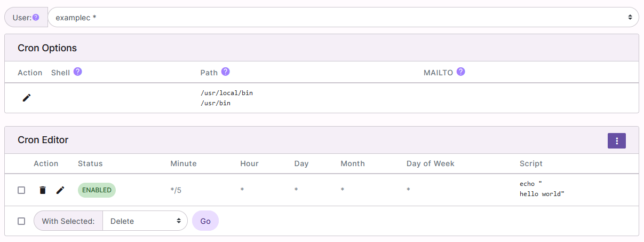644x242 pixels.
Task: Toggle the select-all checkbox beside With Selected
Action: click(x=21, y=221)
